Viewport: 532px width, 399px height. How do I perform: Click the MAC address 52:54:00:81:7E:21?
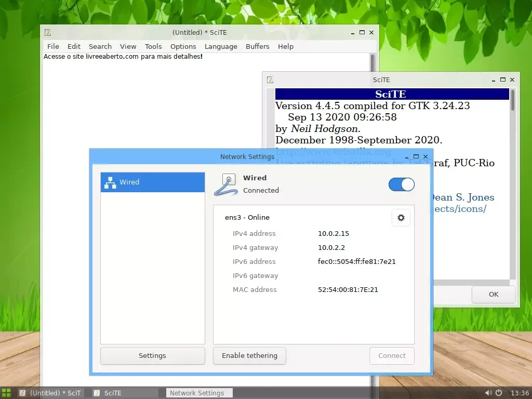coord(348,290)
